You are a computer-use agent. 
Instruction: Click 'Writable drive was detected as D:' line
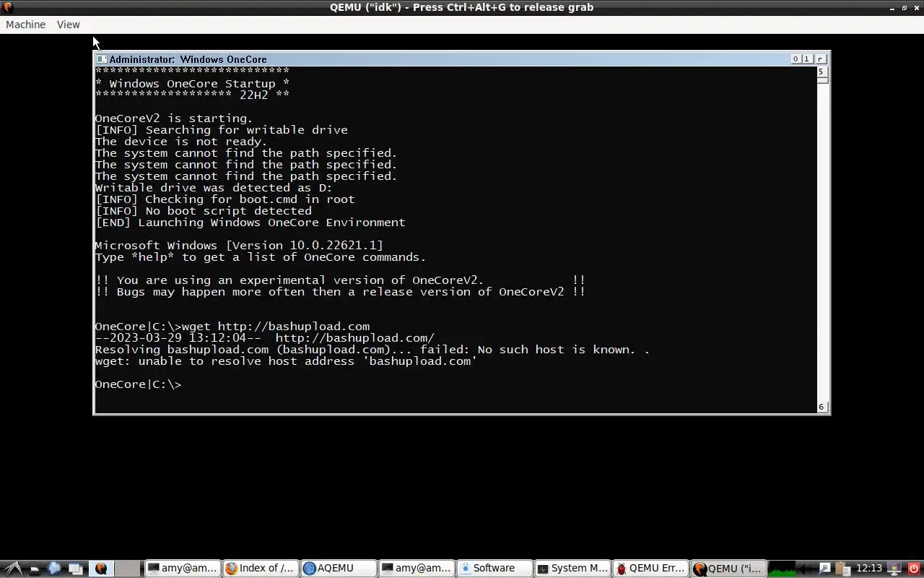pos(214,188)
